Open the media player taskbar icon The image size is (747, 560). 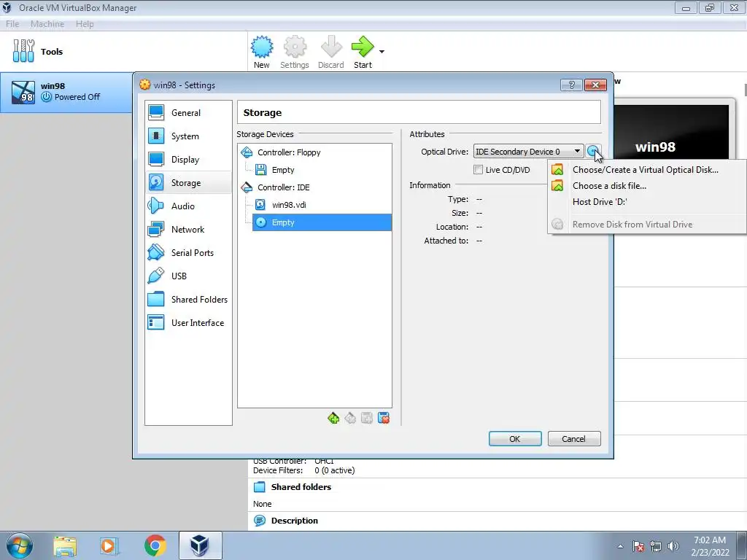click(x=109, y=545)
